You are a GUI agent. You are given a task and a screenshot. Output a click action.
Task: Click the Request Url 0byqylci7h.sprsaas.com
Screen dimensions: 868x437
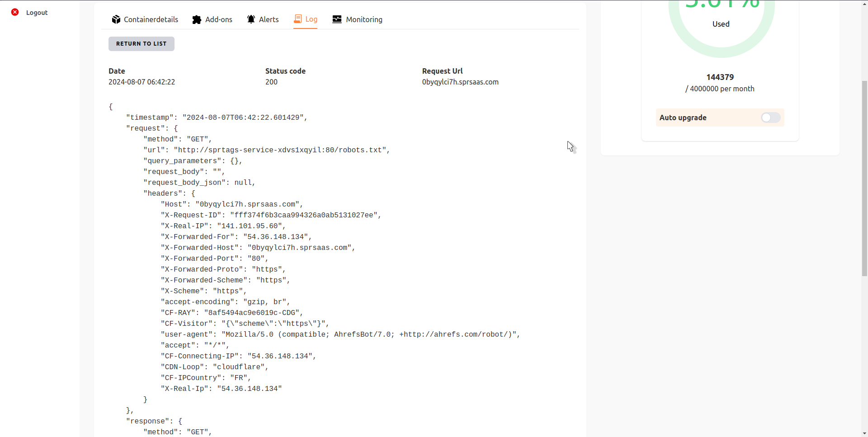(x=460, y=82)
